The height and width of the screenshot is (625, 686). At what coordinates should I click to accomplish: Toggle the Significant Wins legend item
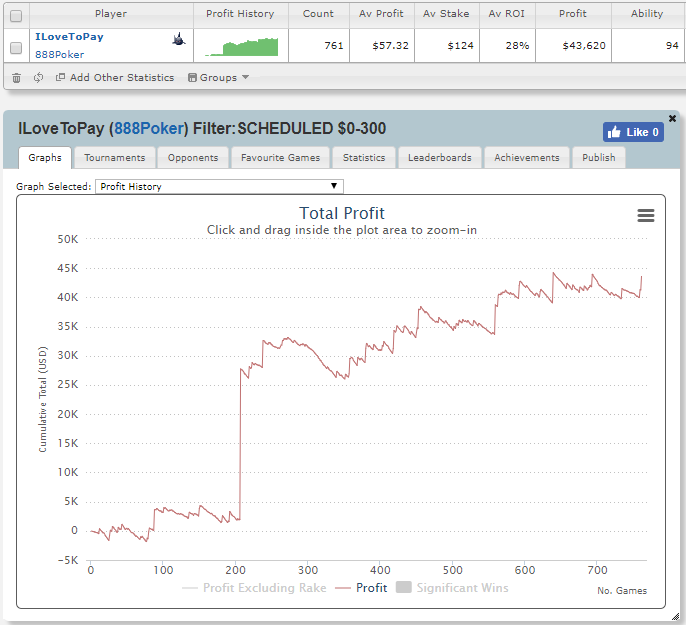452,588
